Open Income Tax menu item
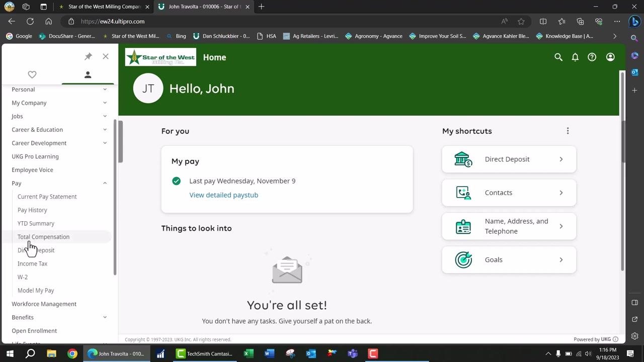This screenshot has height=362, width=644. pos(32,264)
